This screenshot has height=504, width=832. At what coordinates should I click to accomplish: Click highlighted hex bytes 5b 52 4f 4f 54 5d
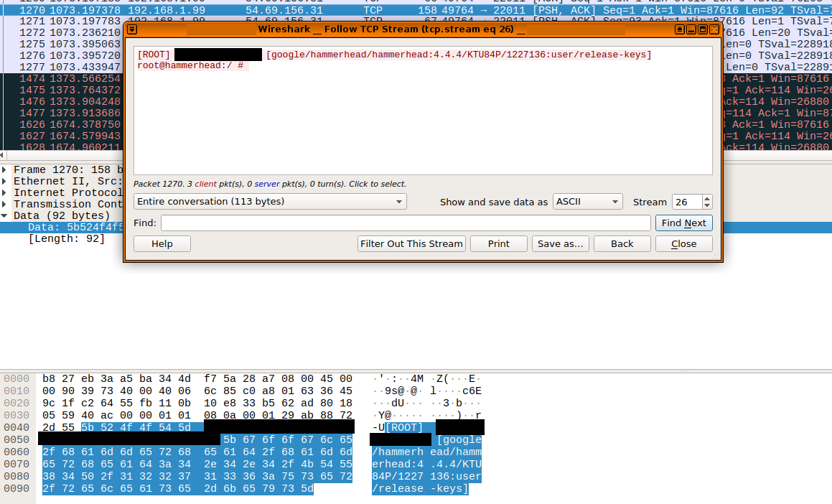pyautogui.click(x=136, y=428)
